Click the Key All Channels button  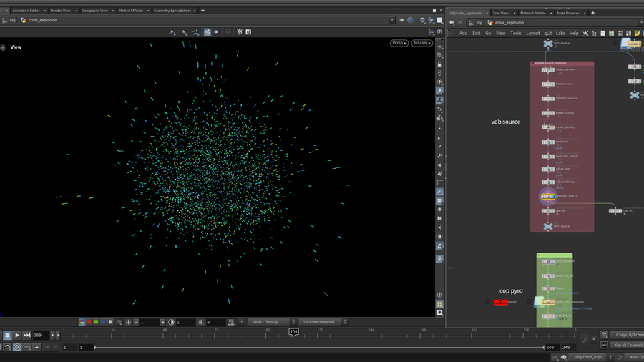coord(628,345)
